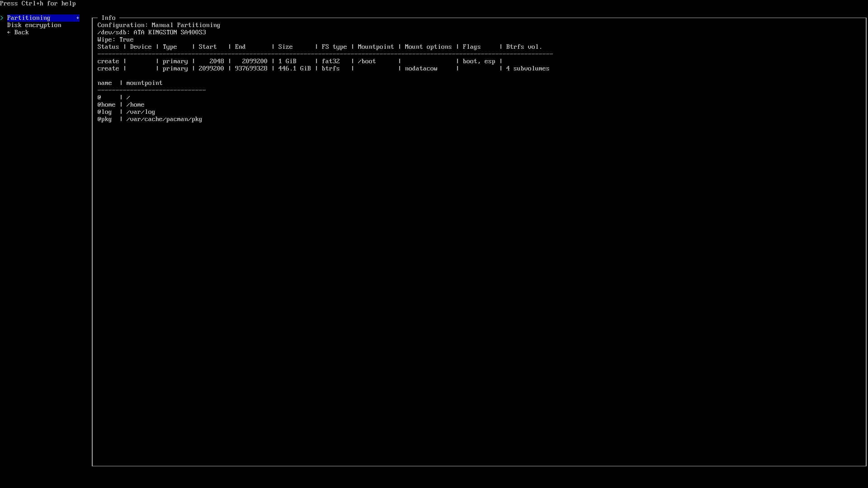Click the left arrow icon beside Back
This screenshot has width=868, height=488.
click(9, 33)
